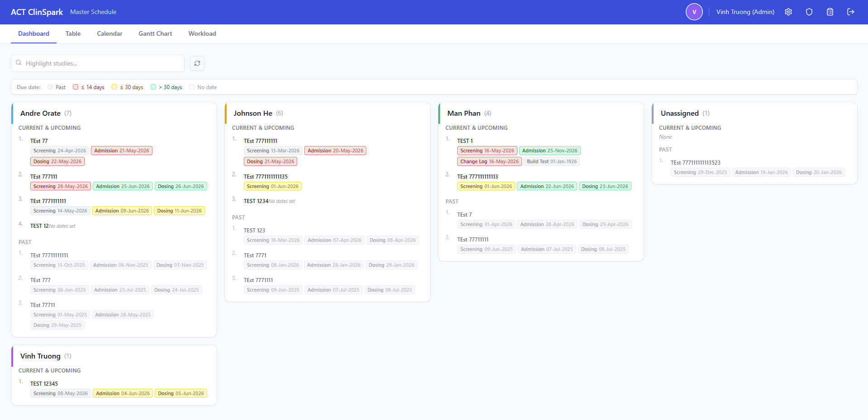Image resolution: width=868 pixels, height=420 pixels.
Task: Open study TEST 12345 under Vinh Truong
Action: click(44, 384)
